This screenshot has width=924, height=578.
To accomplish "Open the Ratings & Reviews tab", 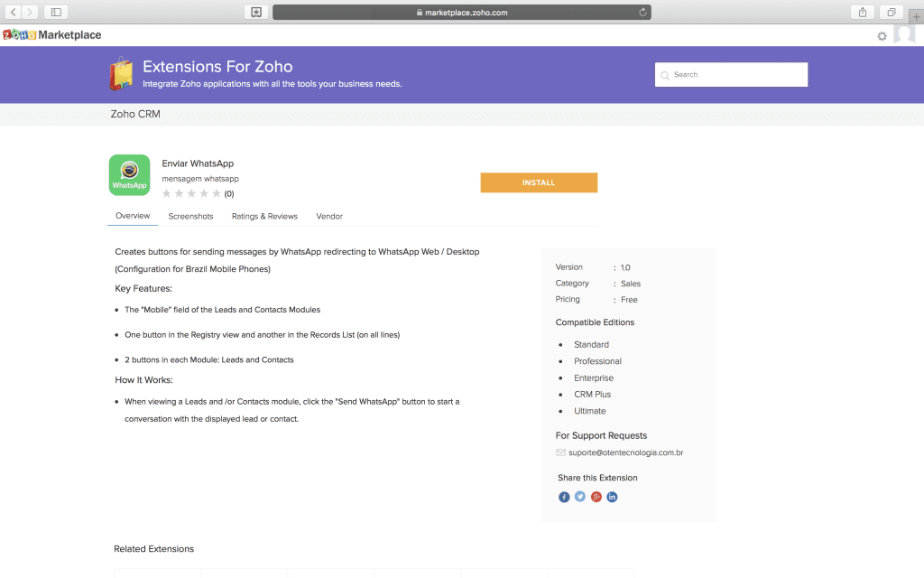I will (x=264, y=217).
